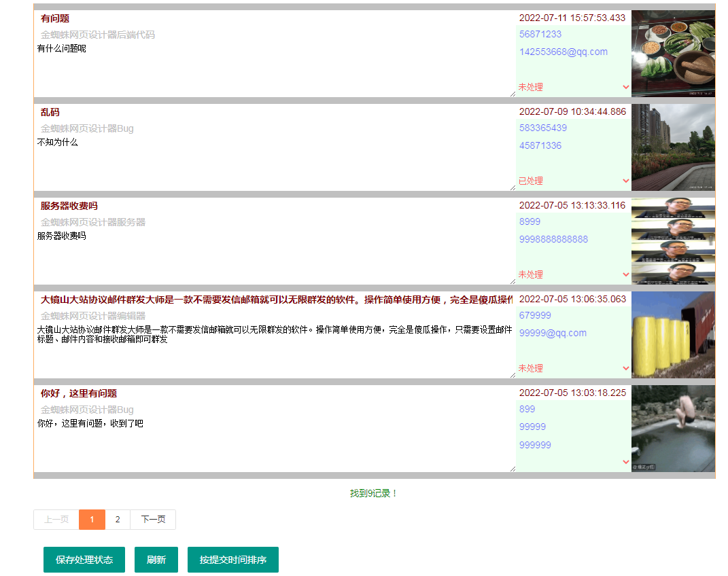Click the bold title 有问题
This screenshot has height=576, width=728.
pyautogui.click(x=55, y=18)
